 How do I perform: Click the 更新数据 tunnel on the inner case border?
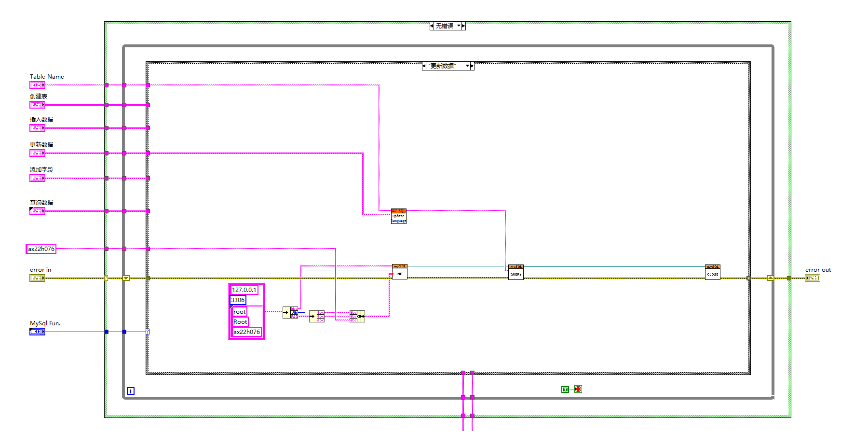[148, 153]
